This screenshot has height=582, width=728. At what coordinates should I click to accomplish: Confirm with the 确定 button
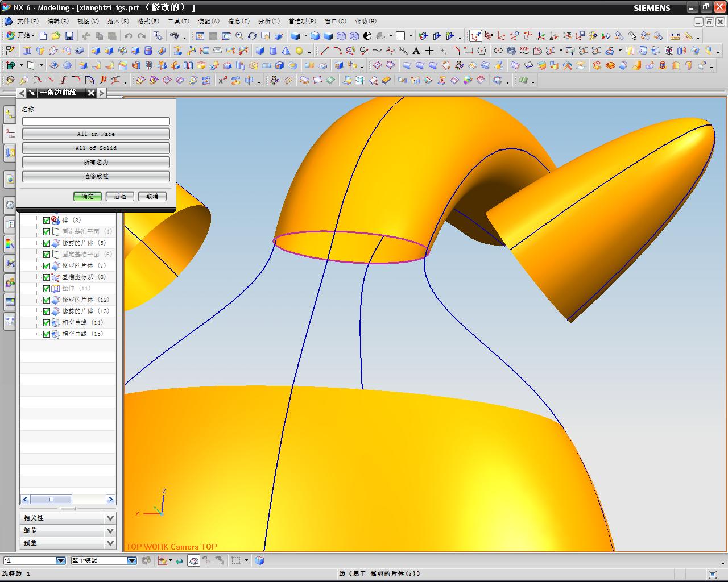click(x=88, y=196)
